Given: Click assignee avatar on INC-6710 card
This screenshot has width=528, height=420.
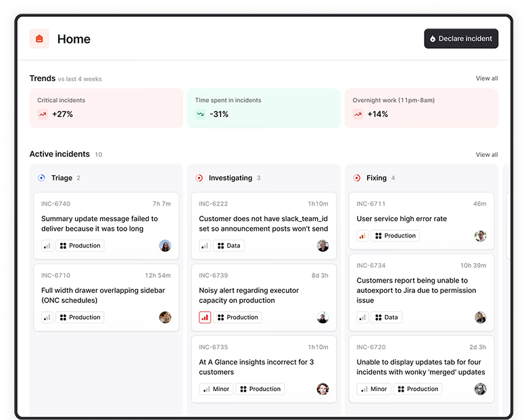Looking at the screenshot, I should [165, 317].
